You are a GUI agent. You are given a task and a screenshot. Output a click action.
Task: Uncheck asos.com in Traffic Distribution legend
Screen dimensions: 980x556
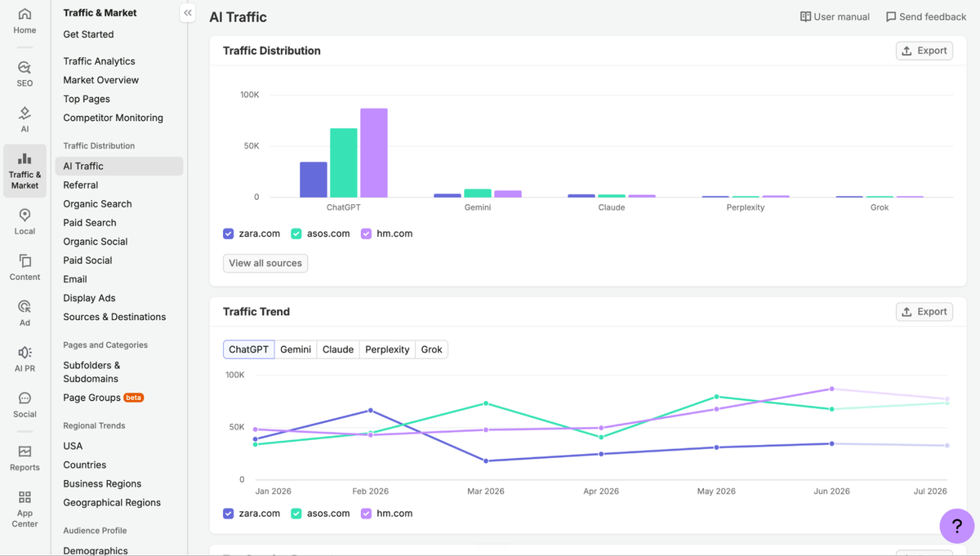[296, 234]
